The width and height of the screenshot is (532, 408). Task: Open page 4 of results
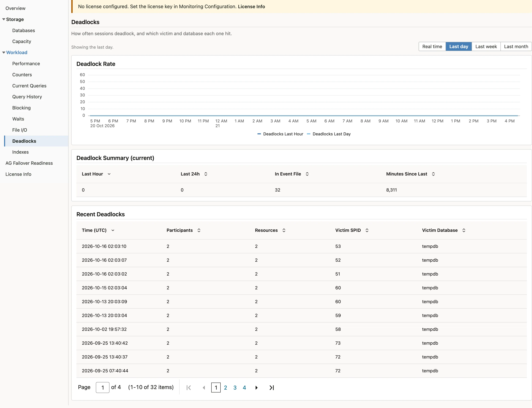(x=244, y=388)
